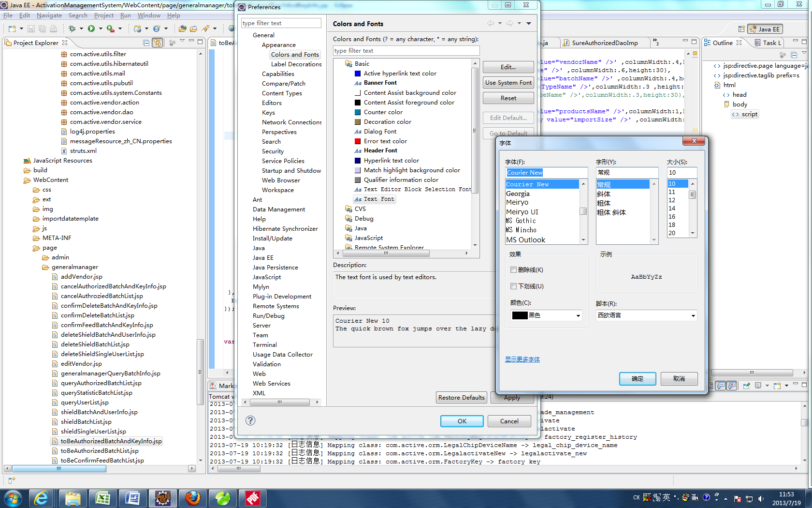812x508 pixels.
Task: Click the Windows Start button
Action: click(x=13, y=498)
